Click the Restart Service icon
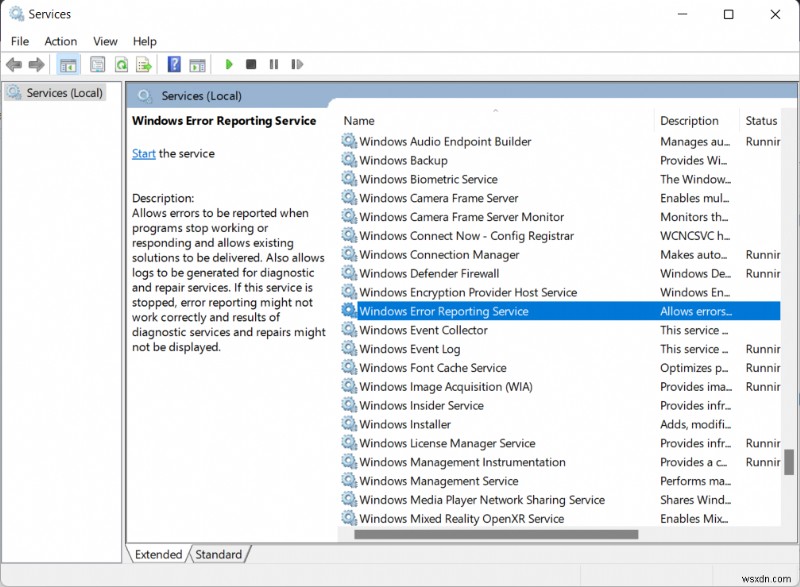This screenshot has width=800, height=587. tap(297, 64)
